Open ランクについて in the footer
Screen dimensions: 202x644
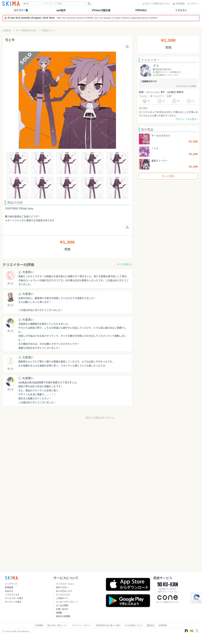(63, 595)
